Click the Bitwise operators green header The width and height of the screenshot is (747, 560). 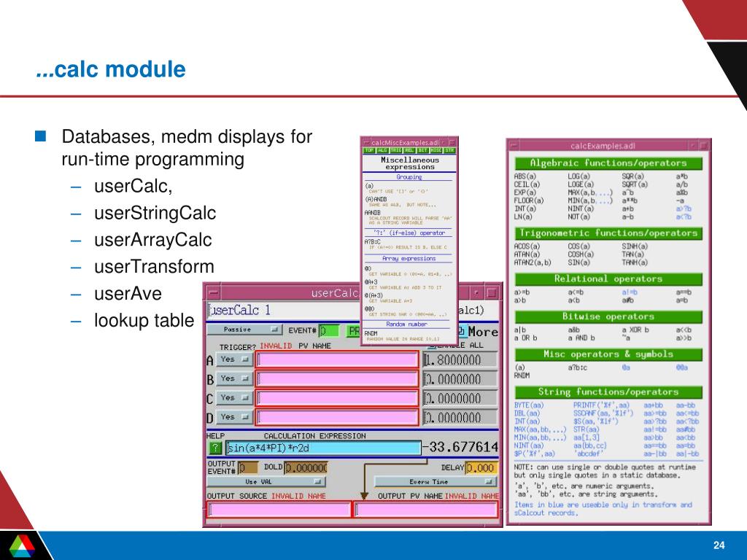coord(608,316)
